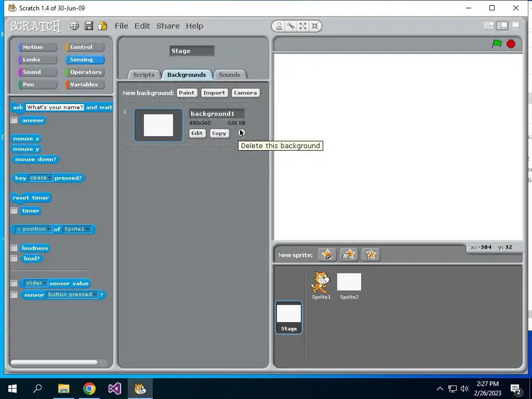Viewport: 532px width, 399px height.
Task: Click the background1 thumbnail preview
Action: [x=158, y=125]
